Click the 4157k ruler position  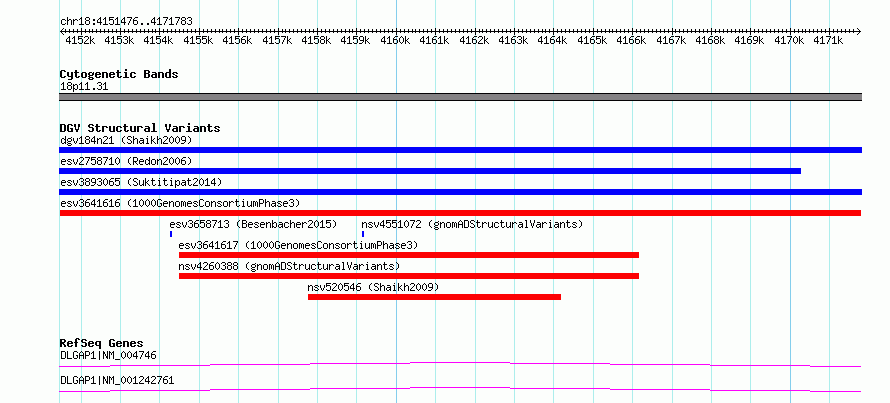tap(277, 40)
